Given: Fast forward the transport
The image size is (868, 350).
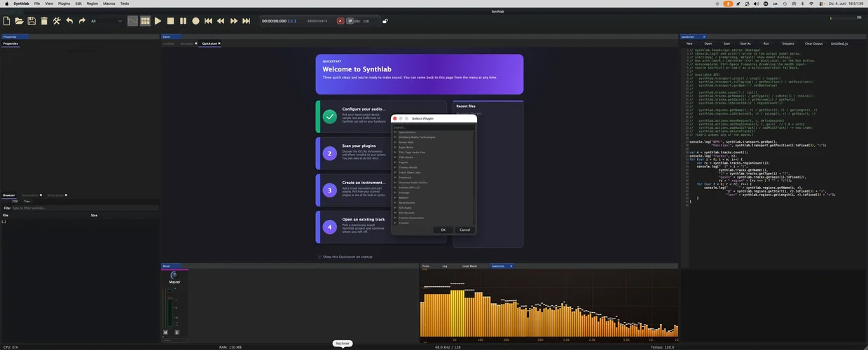Looking at the screenshot, I should 233,21.
